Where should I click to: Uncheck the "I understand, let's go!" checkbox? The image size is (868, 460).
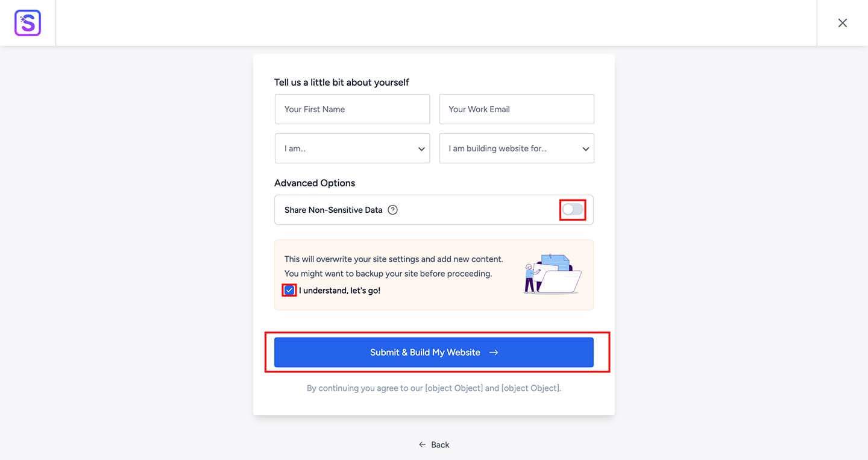click(289, 291)
